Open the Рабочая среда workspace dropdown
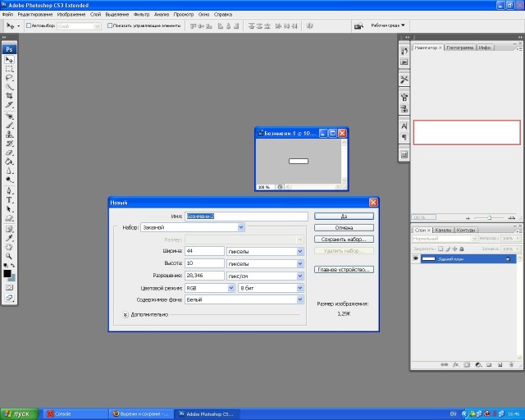 click(388, 25)
